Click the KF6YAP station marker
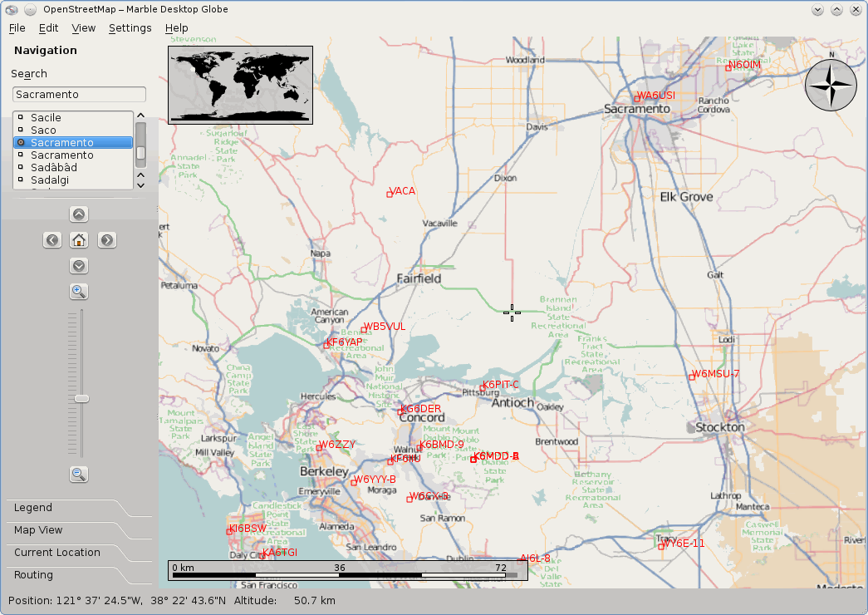This screenshot has width=868, height=615. point(326,346)
